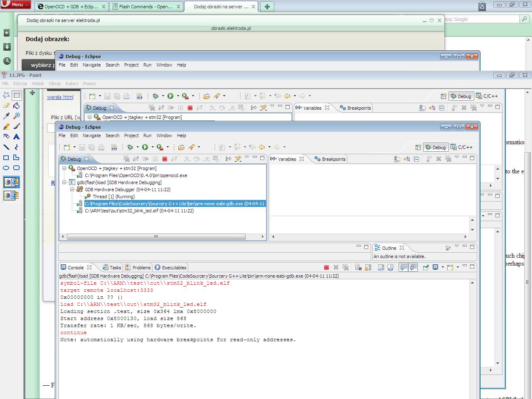Select Thread [1] (Running) in Debug tree

pos(110,197)
